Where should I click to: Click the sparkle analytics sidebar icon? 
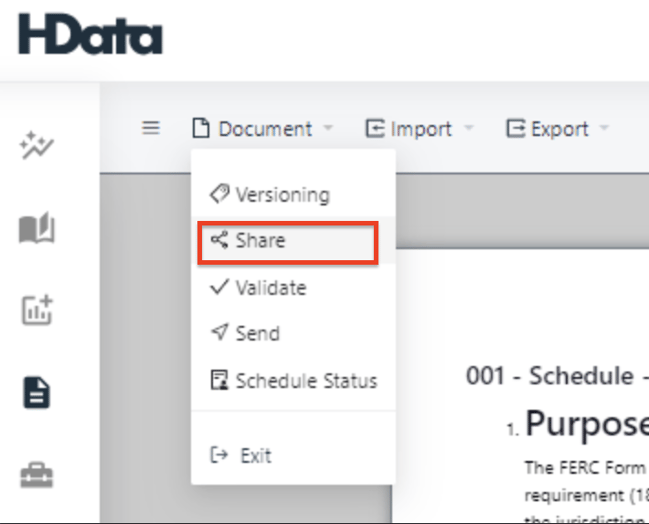(36, 147)
